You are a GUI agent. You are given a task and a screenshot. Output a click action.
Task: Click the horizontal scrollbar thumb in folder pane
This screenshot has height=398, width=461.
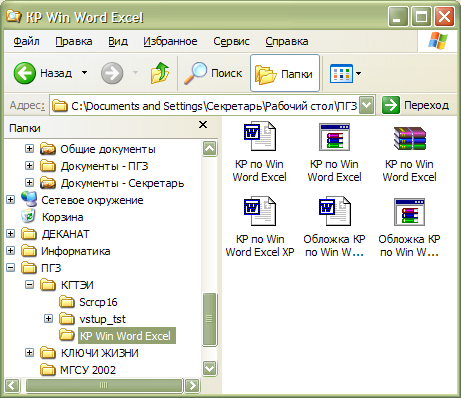click(x=104, y=386)
